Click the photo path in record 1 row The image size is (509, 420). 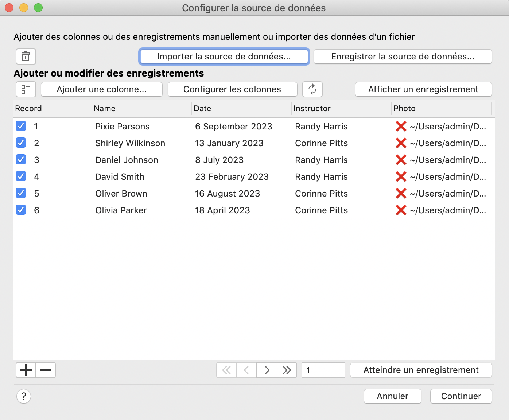click(x=448, y=127)
